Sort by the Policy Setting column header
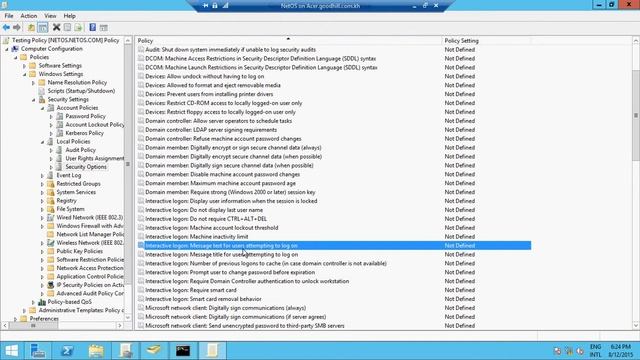The image size is (640, 360). tap(486, 41)
